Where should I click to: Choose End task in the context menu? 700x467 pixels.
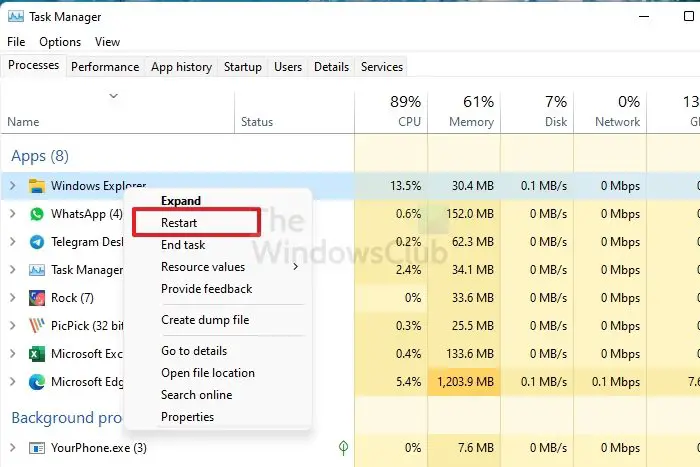183,245
